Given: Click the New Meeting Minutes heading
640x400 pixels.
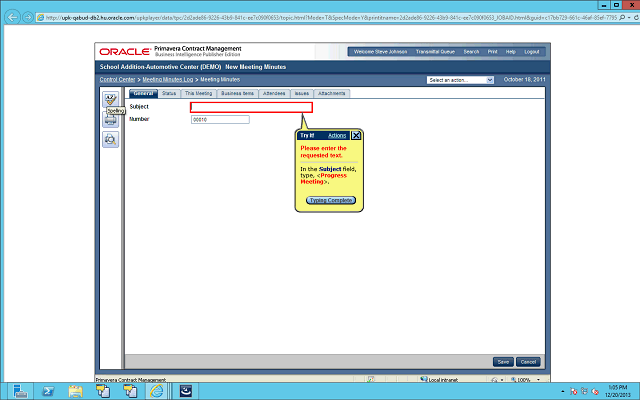Looking at the screenshot, I should point(256,67).
